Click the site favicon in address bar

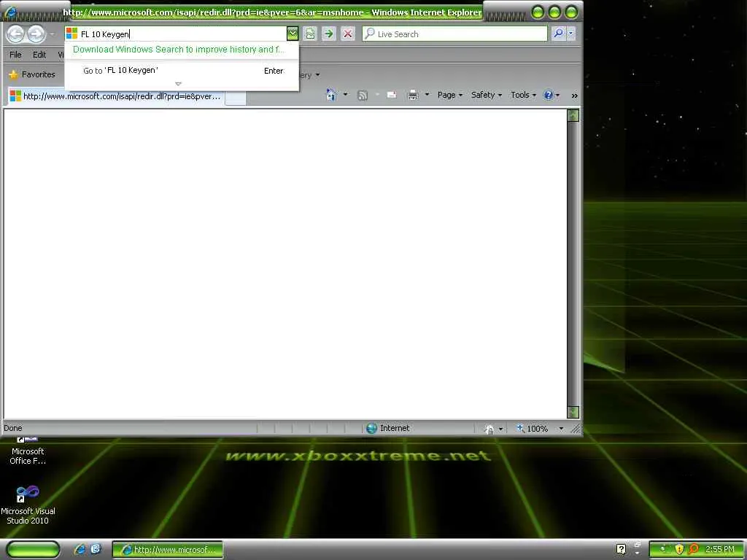point(71,34)
